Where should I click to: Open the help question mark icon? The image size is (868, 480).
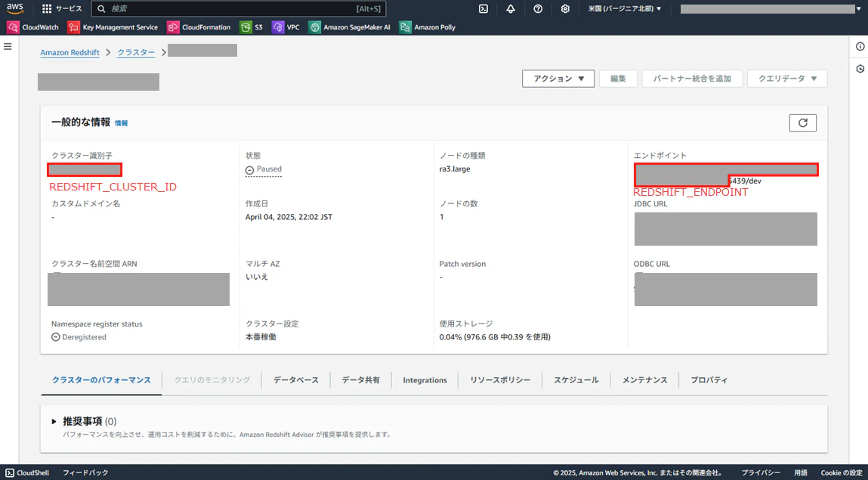click(538, 9)
